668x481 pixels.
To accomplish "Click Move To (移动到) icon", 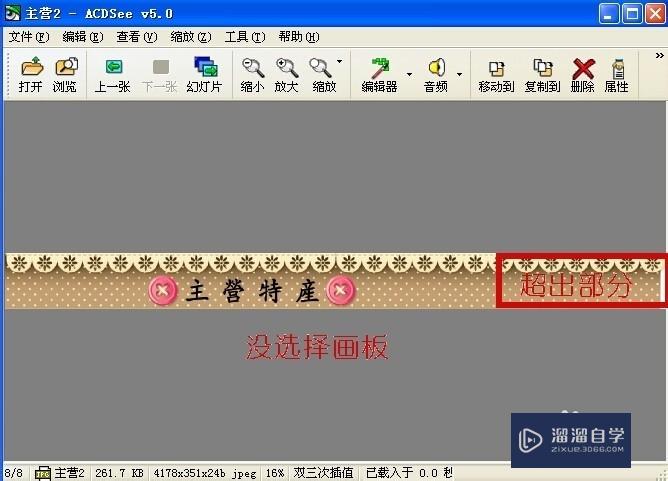I will coord(496,75).
